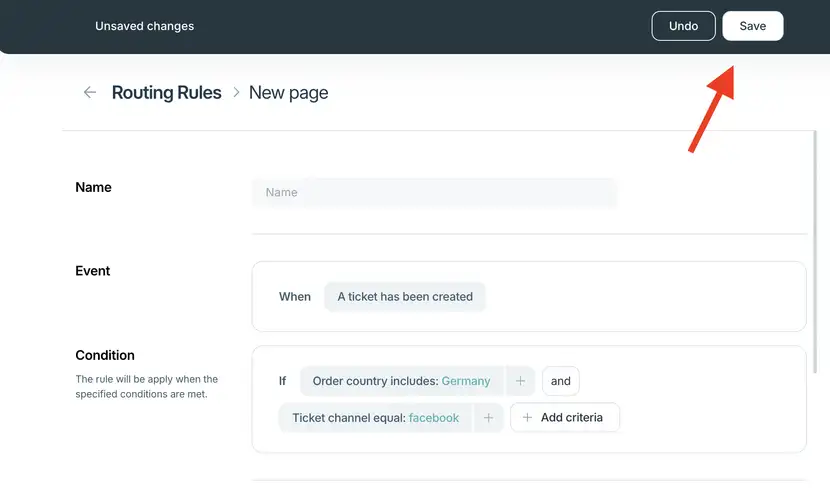Click the breadcrumb chevron before New page

[236, 93]
